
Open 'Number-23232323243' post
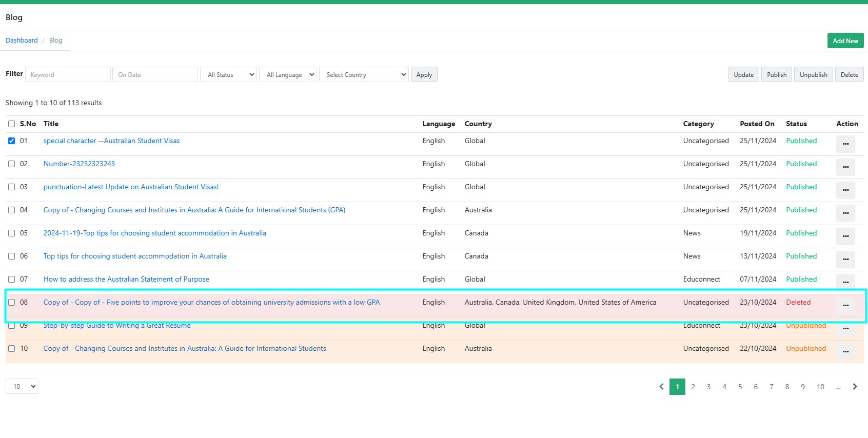(79, 164)
